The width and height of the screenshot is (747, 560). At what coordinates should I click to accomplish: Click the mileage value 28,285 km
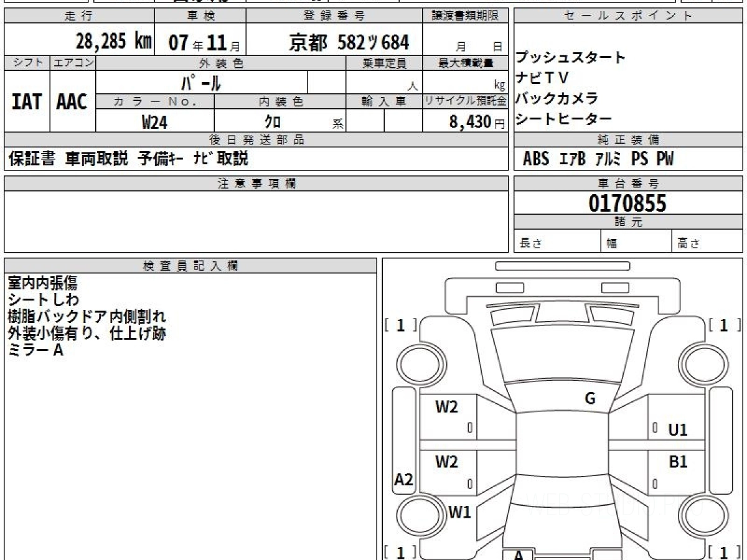point(113,42)
